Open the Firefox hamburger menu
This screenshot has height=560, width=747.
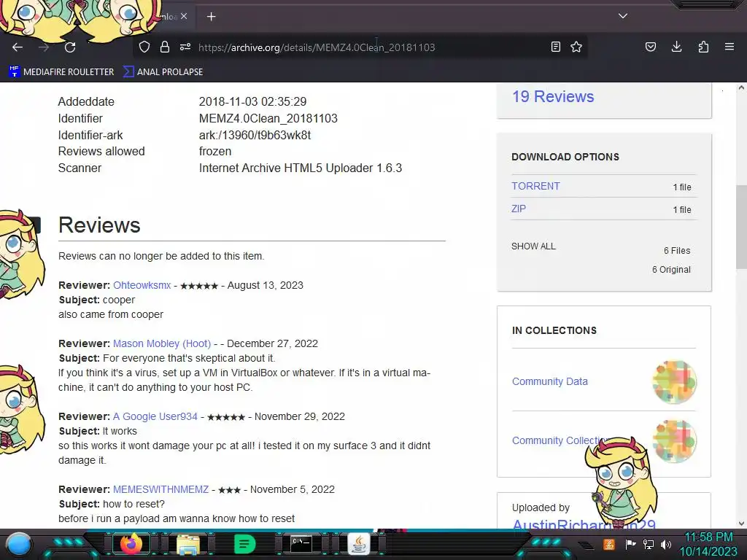coord(729,47)
